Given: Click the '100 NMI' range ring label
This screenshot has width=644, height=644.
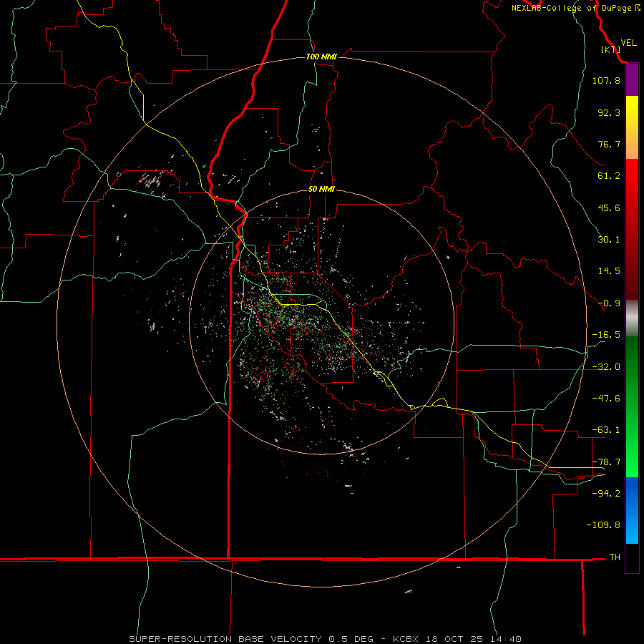Looking at the screenshot, I should point(321,57).
